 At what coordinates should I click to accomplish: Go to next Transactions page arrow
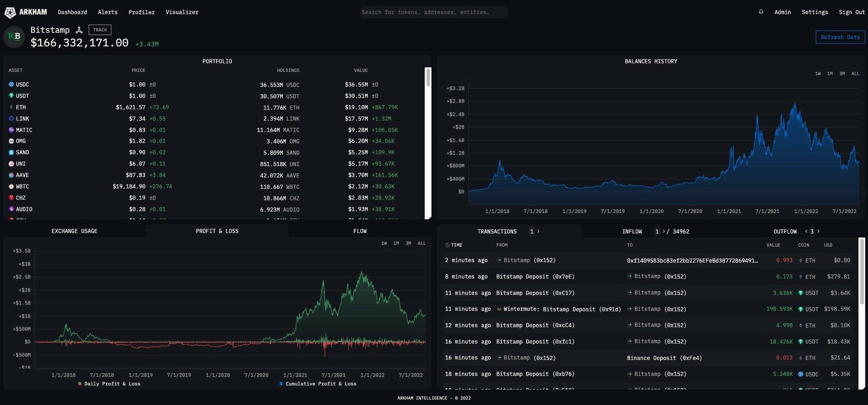pyautogui.click(x=538, y=231)
